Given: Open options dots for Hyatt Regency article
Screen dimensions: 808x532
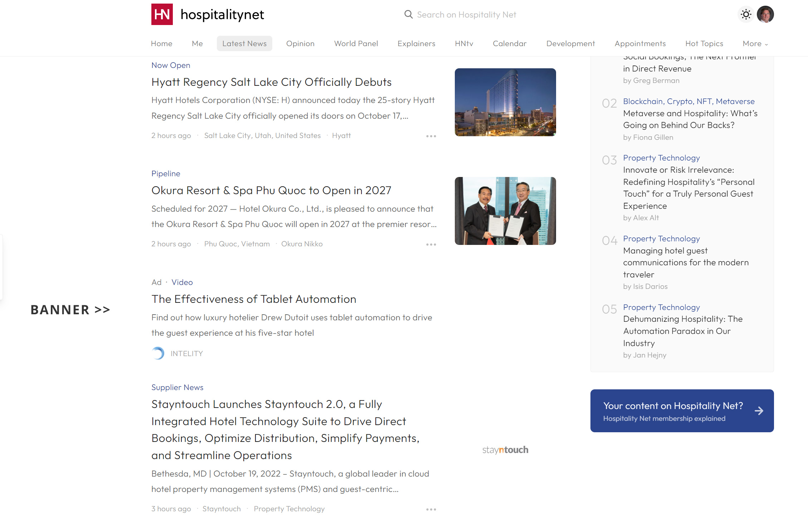Looking at the screenshot, I should pyautogui.click(x=431, y=136).
